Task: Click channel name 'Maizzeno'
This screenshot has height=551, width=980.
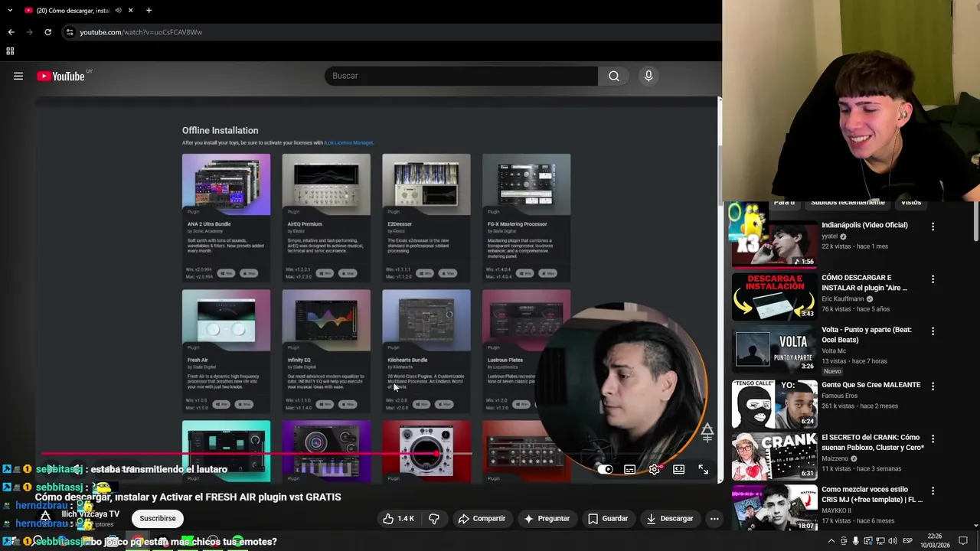Action: 836,458
